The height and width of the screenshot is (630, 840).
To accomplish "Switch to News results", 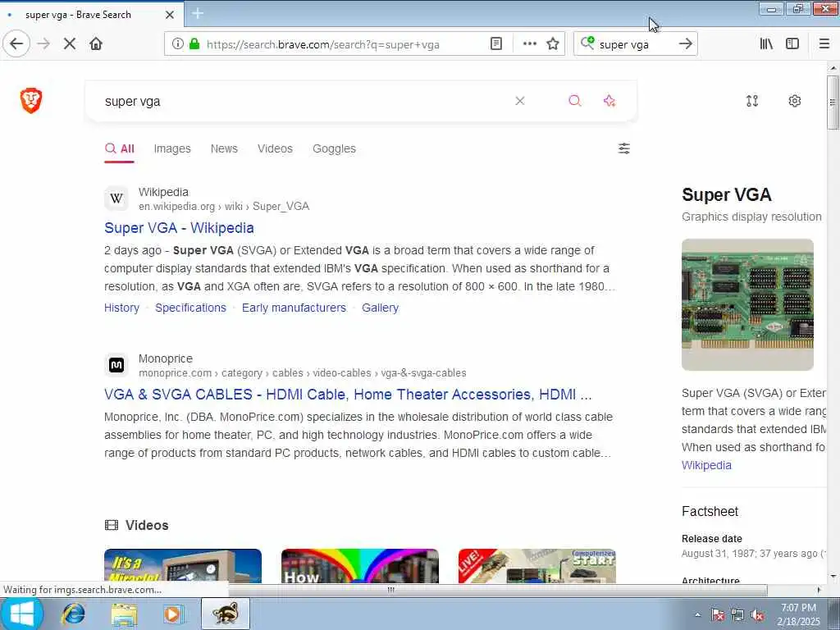I will click(x=224, y=148).
